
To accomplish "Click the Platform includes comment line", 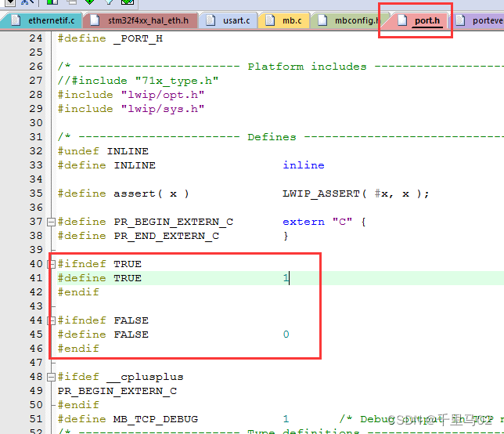I will pyautogui.click(x=280, y=67).
